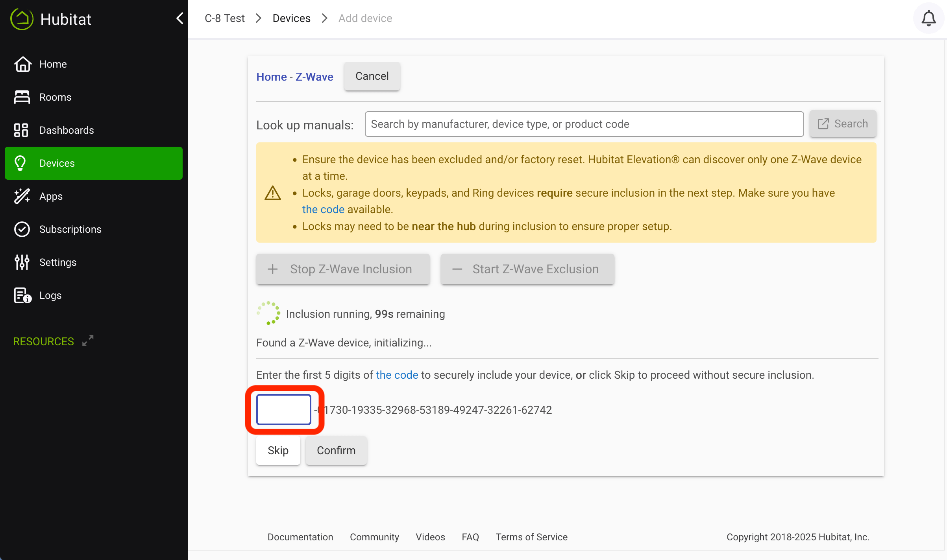Viewport: 947px width, 560px height.
Task: Click the RESOURCES label
Action: coord(44,341)
